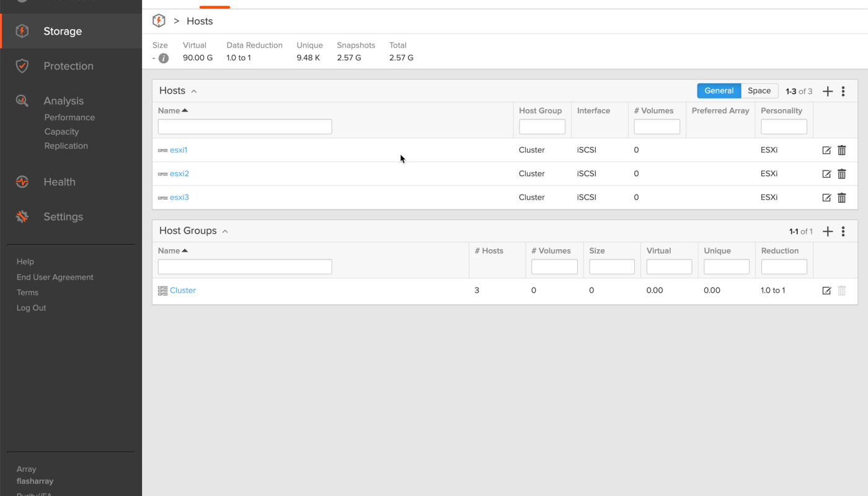Click plus icon to add a host
The width and height of the screenshot is (868, 496).
click(x=827, y=91)
